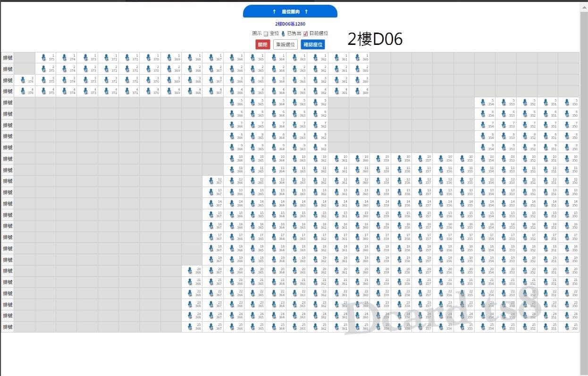
Task: Click seat 367 in row 12
Action: click(213, 181)
